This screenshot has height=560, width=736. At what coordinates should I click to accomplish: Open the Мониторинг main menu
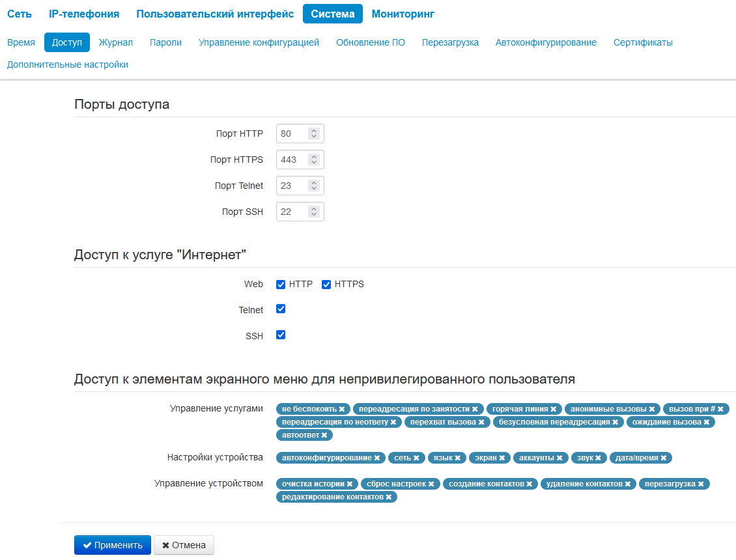(403, 14)
